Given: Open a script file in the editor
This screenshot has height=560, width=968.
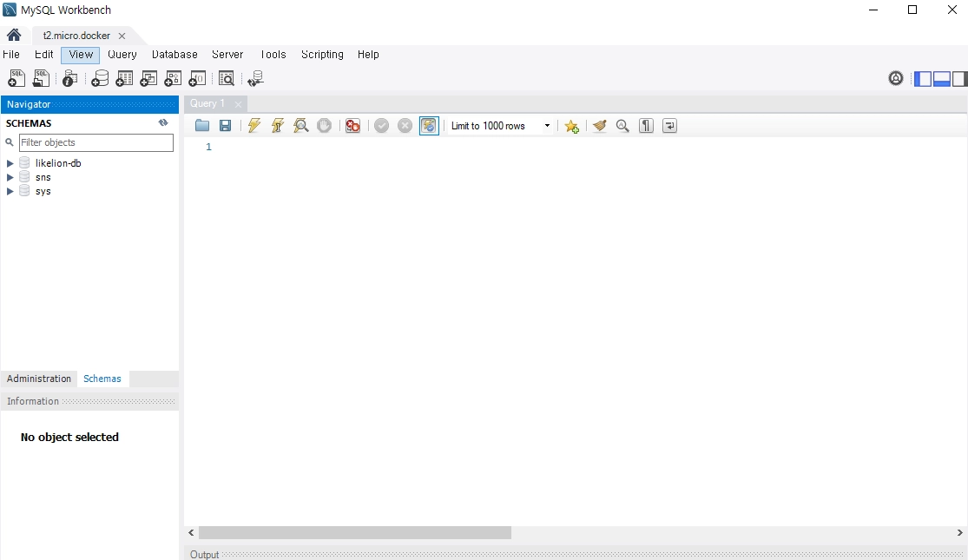Looking at the screenshot, I should pos(202,126).
